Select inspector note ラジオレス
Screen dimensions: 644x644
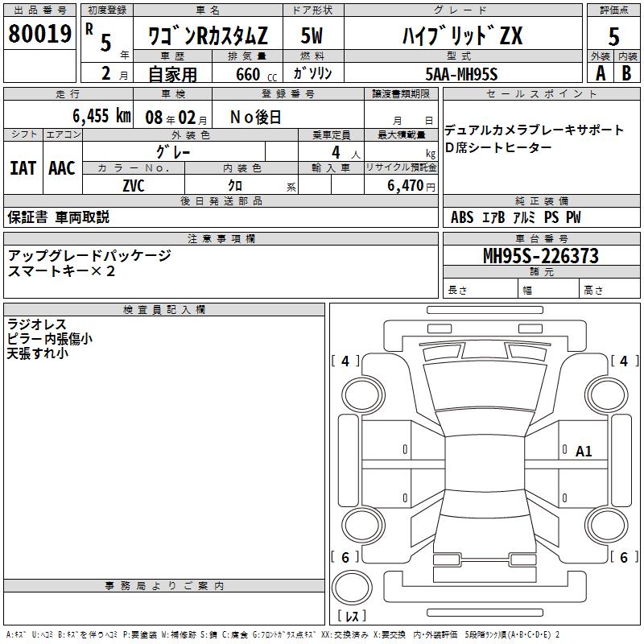[36, 324]
